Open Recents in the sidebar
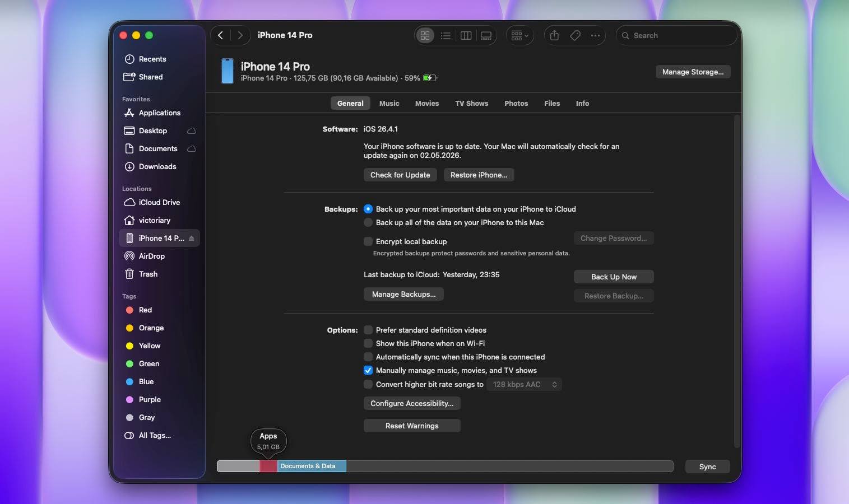This screenshot has height=504, width=849. click(159, 59)
